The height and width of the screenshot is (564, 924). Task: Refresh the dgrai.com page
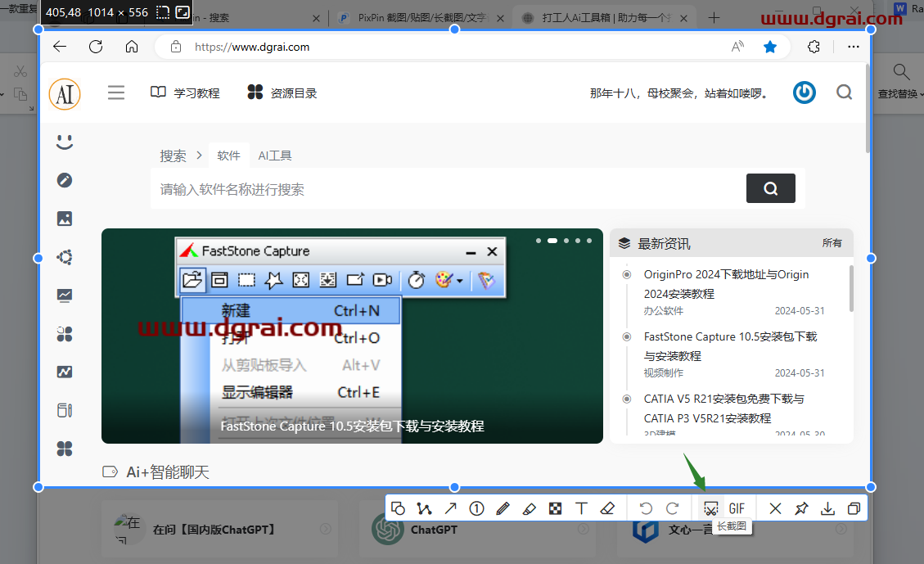coord(96,47)
